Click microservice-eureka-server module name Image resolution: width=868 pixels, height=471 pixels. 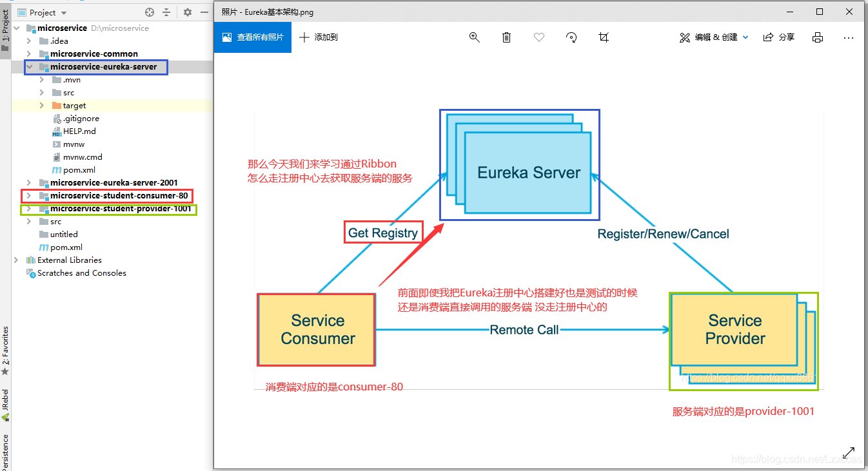pos(103,67)
